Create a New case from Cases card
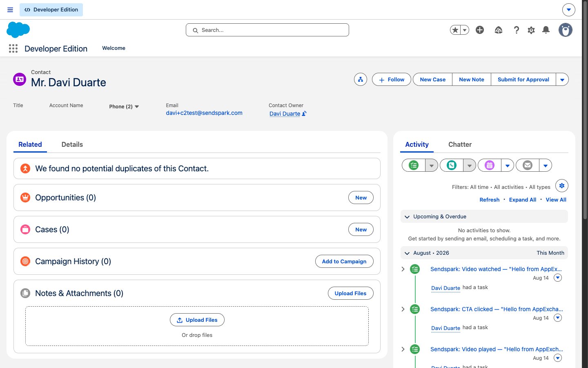This screenshot has height=368, width=588. [x=361, y=229]
